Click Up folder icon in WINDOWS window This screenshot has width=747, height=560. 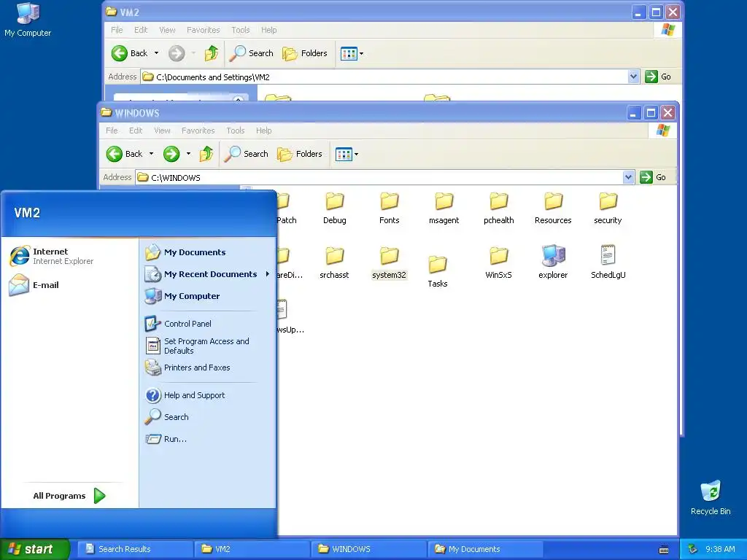pos(206,154)
